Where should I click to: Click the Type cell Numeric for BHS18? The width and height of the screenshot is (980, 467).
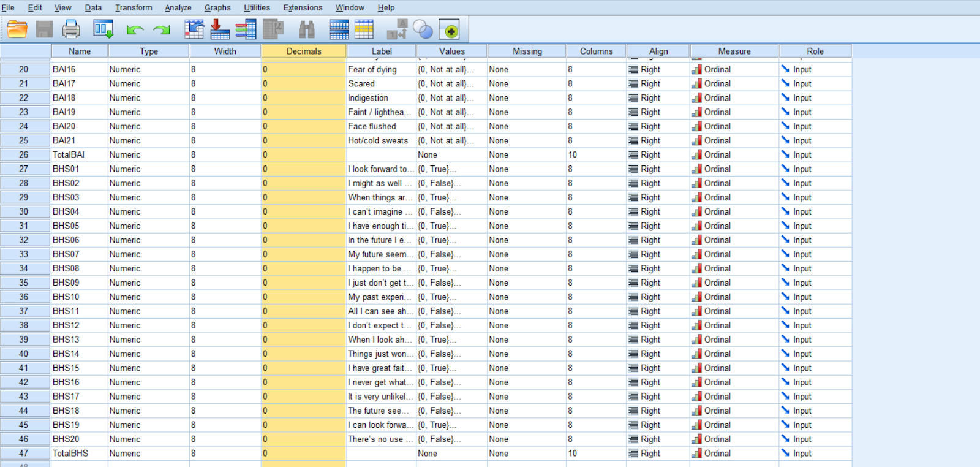[x=149, y=411]
